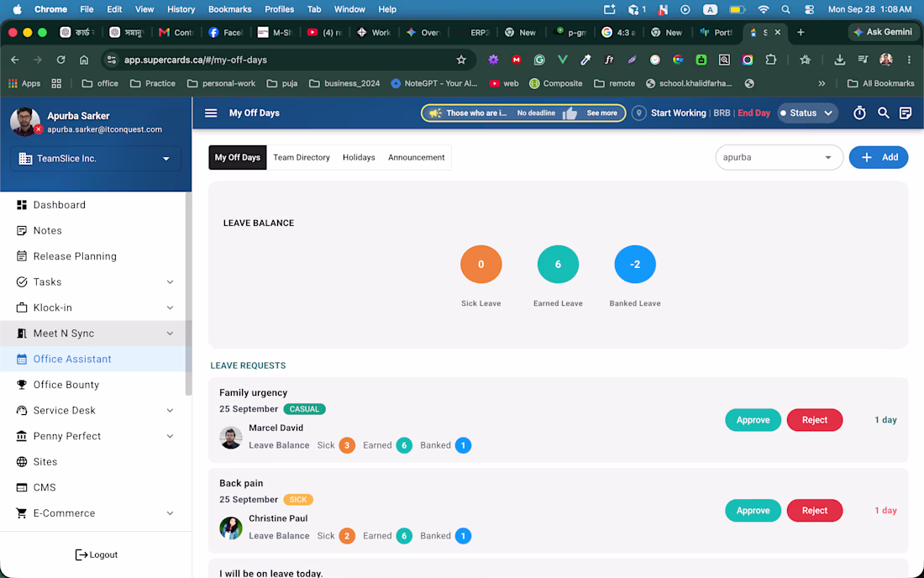Expand E-Commerce section
This screenshot has height=578, width=924.
click(x=170, y=513)
